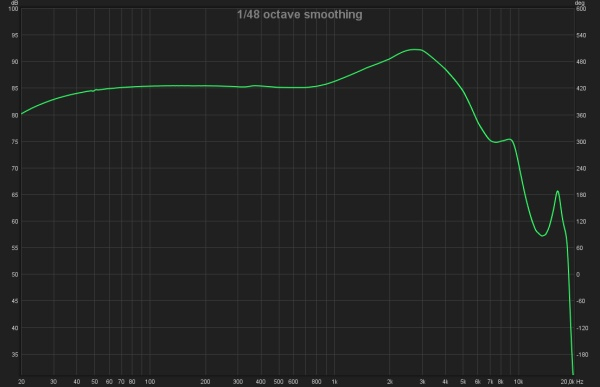Click the 100 label on the dB axis
This screenshot has height=387, width=600.
tap(13, 8)
